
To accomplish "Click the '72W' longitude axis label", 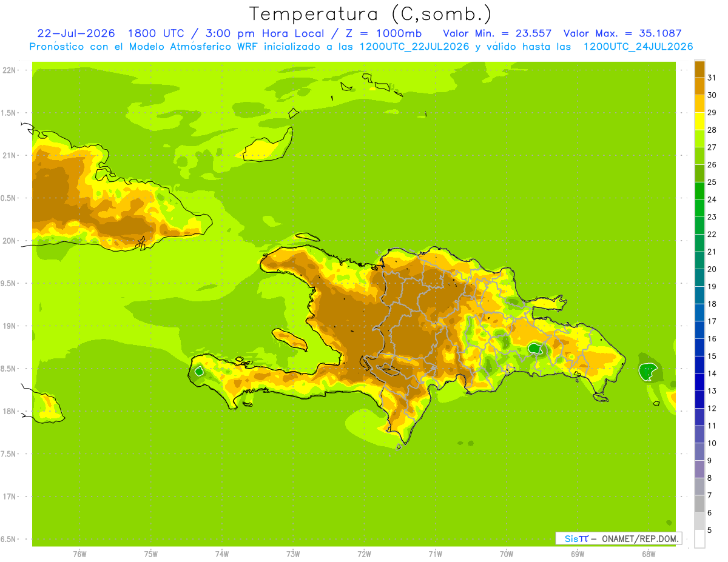I will [x=364, y=554].
